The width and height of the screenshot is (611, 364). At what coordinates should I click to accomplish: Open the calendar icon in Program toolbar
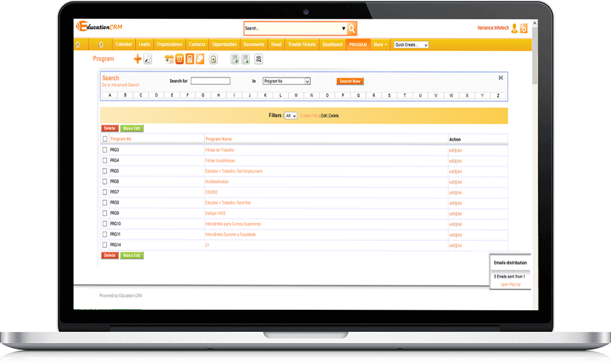pyautogui.click(x=169, y=59)
